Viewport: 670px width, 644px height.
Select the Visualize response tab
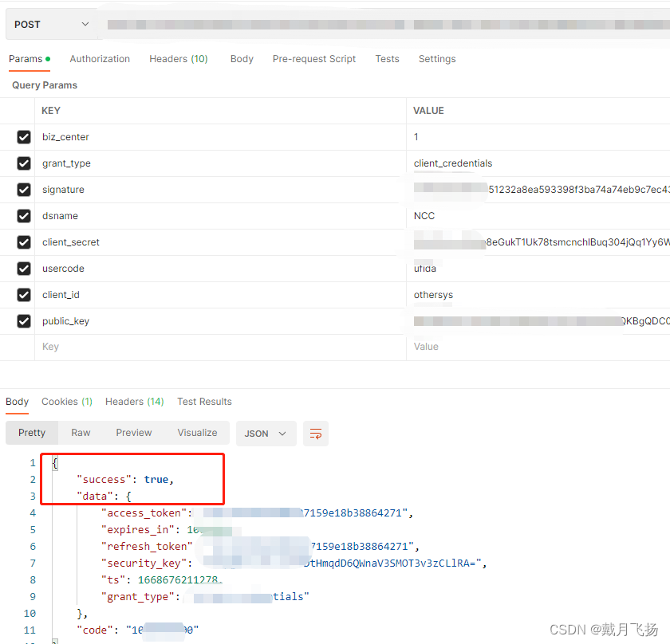tap(197, 433)
